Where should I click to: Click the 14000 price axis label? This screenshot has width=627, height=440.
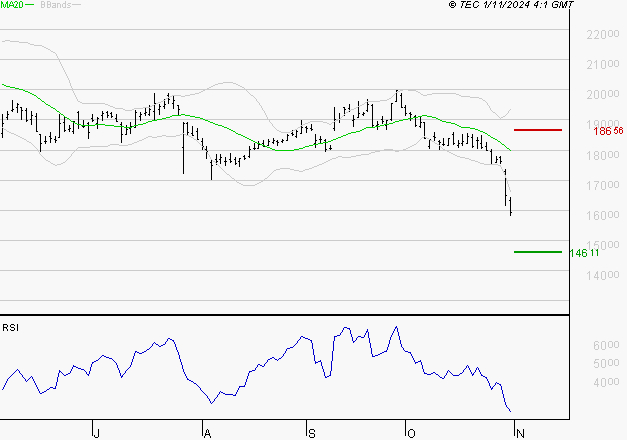pyautogui.click(x=603, y=275)
